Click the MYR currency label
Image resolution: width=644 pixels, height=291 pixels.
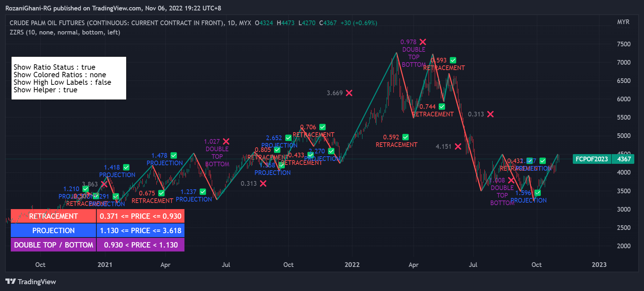pos(623,22)
